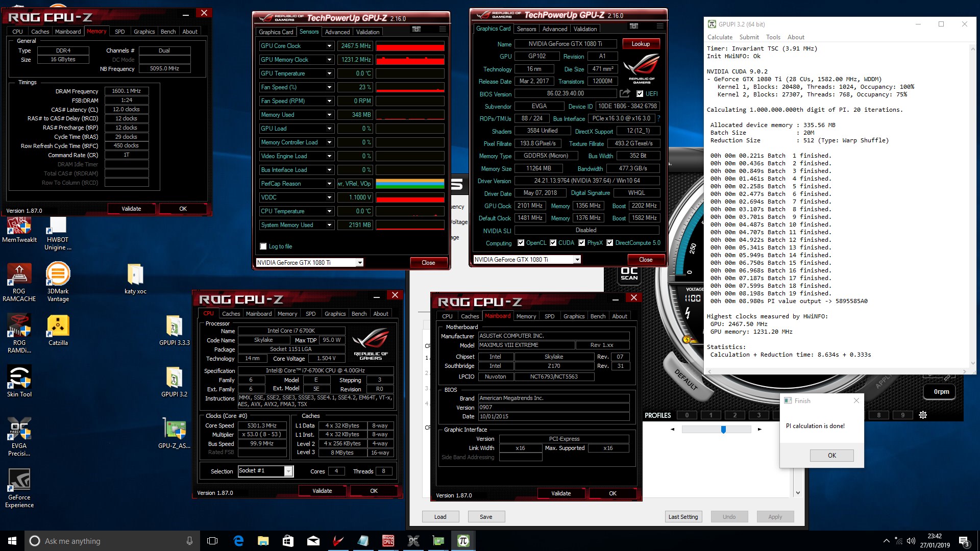Open GPUPI 3.3.3 archive icon

tap(174, 330)
